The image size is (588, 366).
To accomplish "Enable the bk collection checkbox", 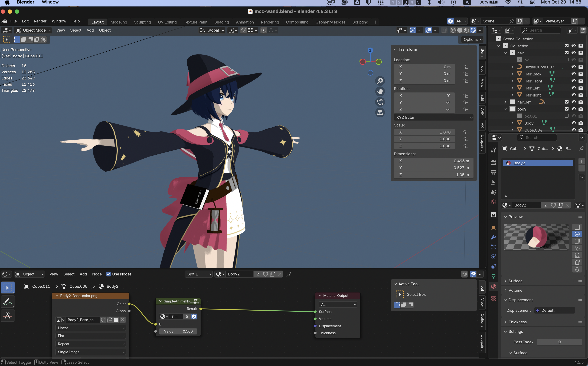I will click(567, 60).
